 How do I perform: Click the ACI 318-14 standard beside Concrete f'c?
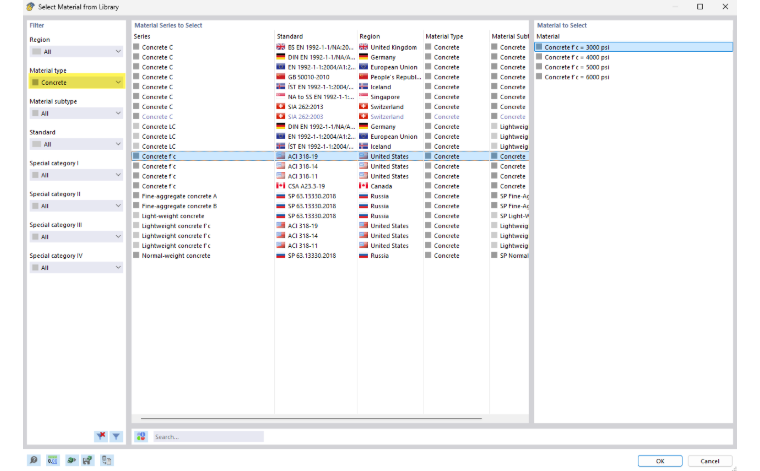(302, 166)
